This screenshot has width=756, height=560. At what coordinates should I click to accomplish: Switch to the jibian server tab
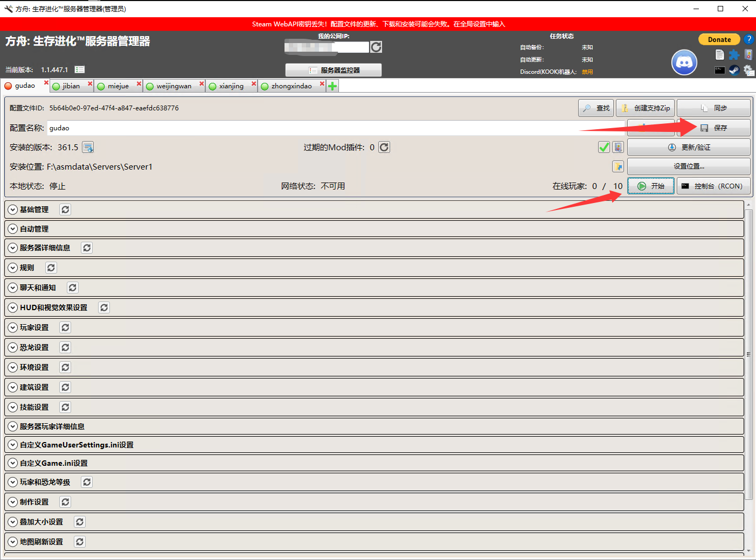[x=71, y=86]
